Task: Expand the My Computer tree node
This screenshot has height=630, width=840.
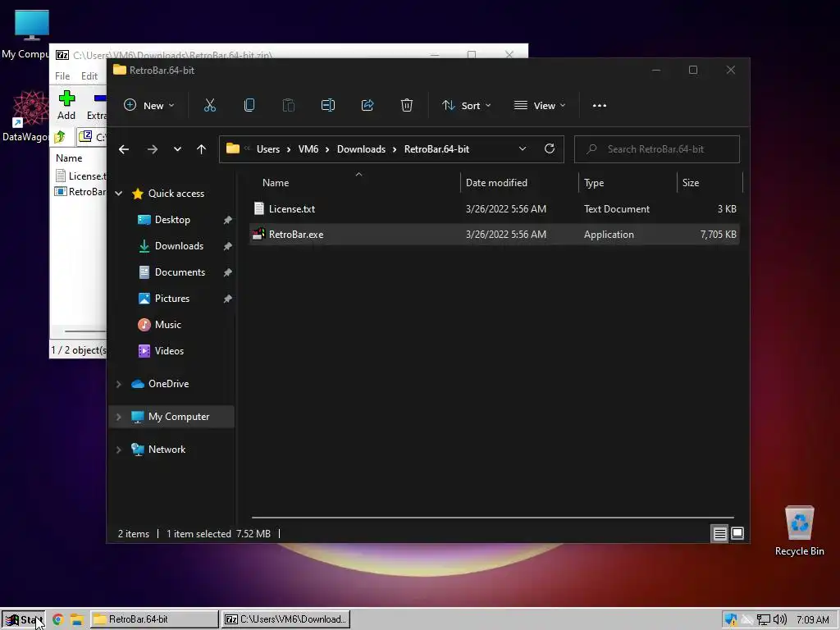Action: [x=119, y=416]
